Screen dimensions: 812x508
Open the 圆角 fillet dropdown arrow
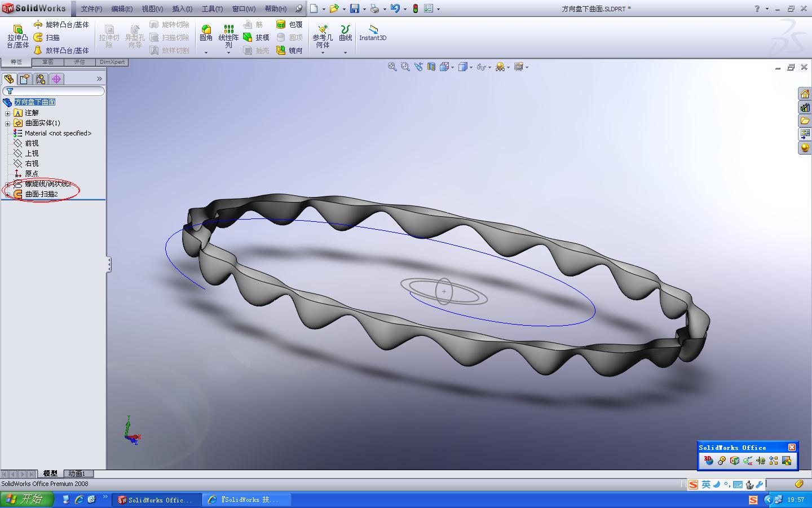206,52
